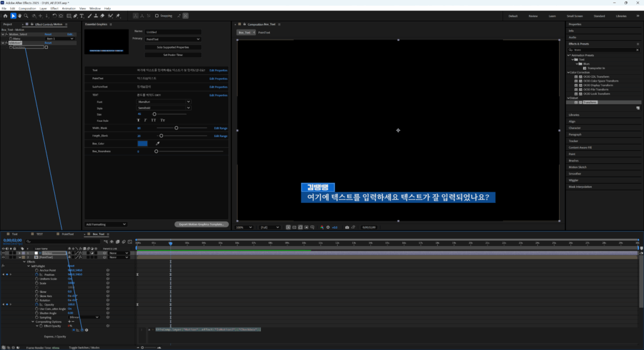
Task: Click the Box_Color eyedropper icon
Action: pos(158,144)
